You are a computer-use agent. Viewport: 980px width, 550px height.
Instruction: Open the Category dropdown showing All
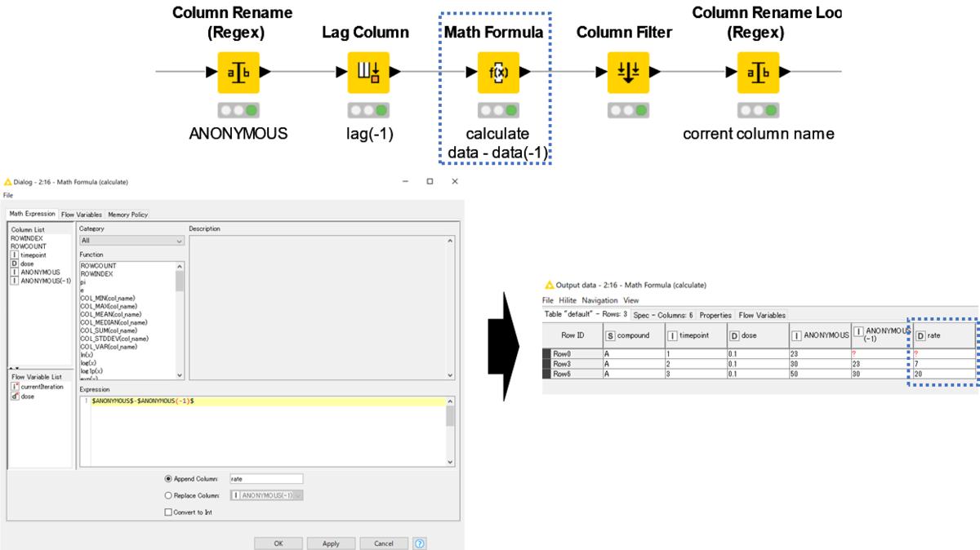tap(131, 241)
